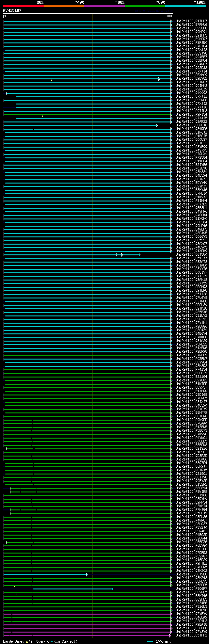Click the arrowhead ending the short A8C6P7 alignment
The height and width of the screenshot is (644, 209).
tap(112, 589)
